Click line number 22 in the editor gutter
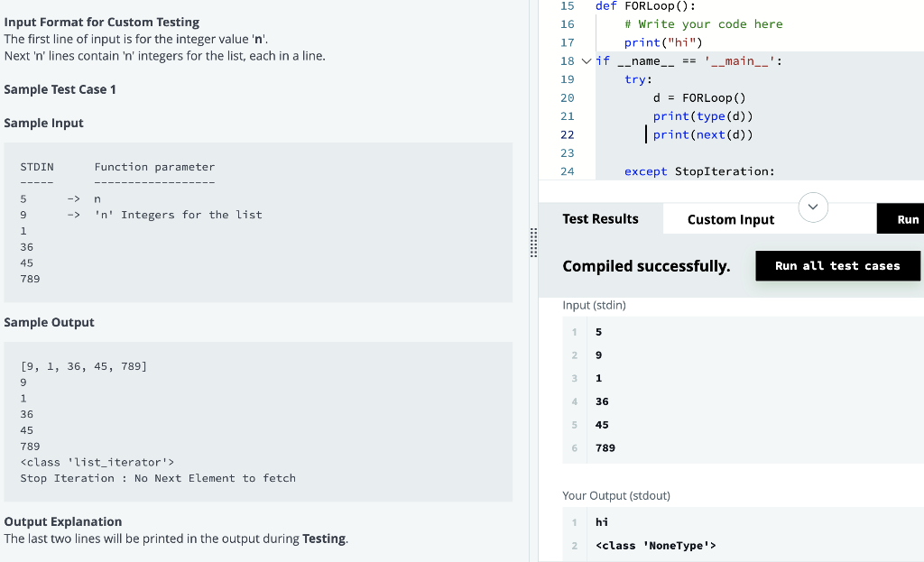The width and height of the screenshot is (924, 562). pyautogui.click(x=567, y=134)
